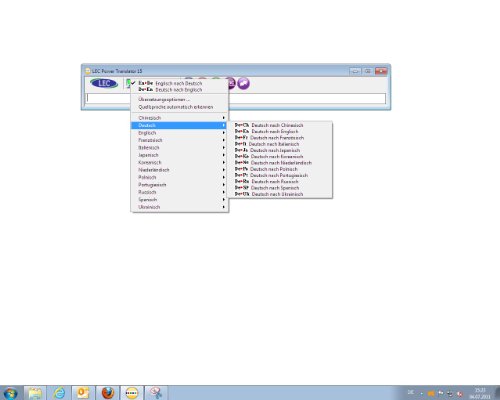Open the Snipping Tool taskbar icon
The height and width of the screenshot is (400, 500).
[x=156, y=393]
